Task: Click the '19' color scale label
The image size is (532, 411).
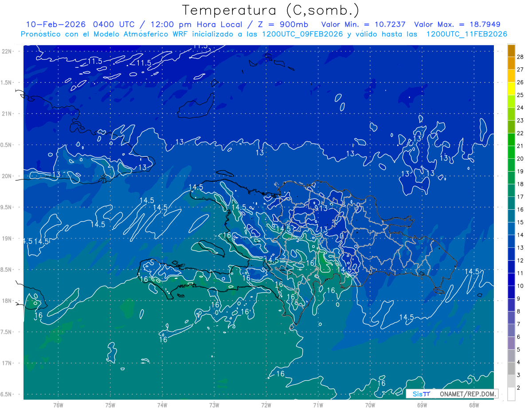Action: click(520, 171)
